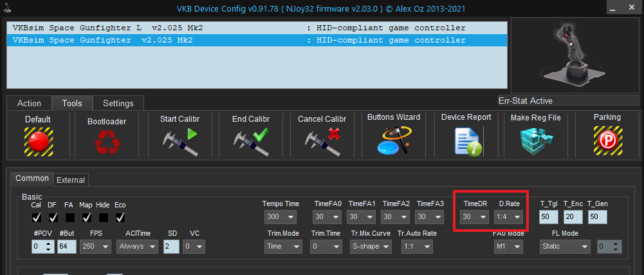Toggle the Map checkbox
The width and height of the screenshot is (644, 275).
pos(87,216)
